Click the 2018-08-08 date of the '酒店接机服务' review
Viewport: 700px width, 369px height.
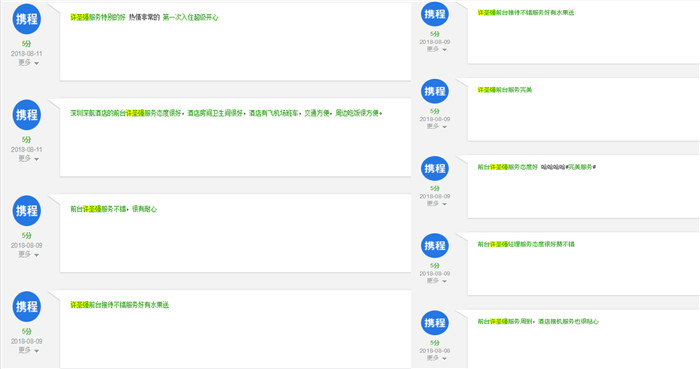tap(435, 351)
